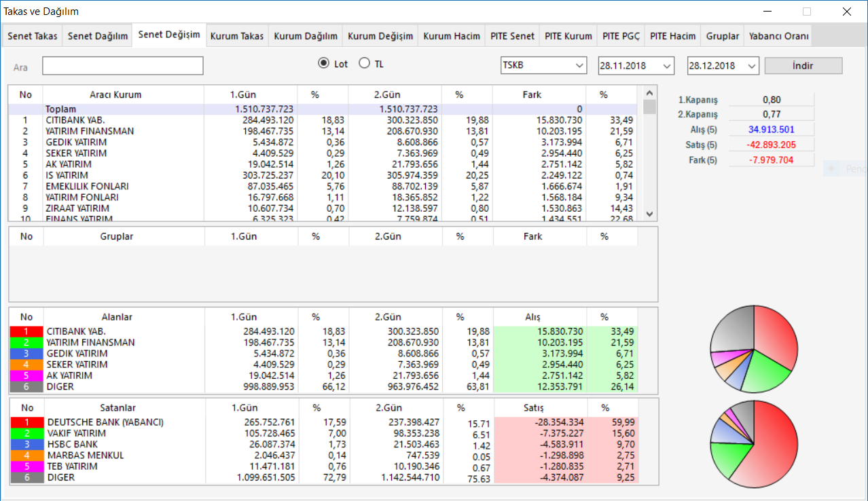Click the buyers pie chart
Image resolution: width=868 pixels, height=501 pixels.
coord(753,348)
